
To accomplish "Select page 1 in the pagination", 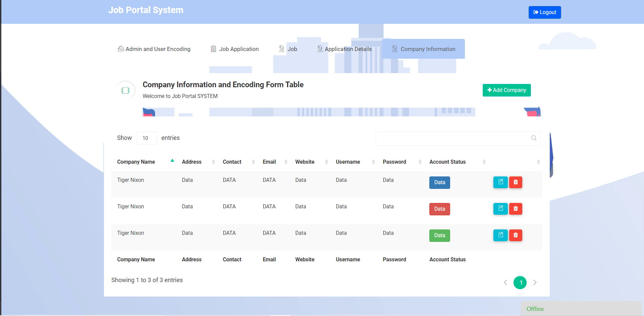I will (x=520, y=282).
